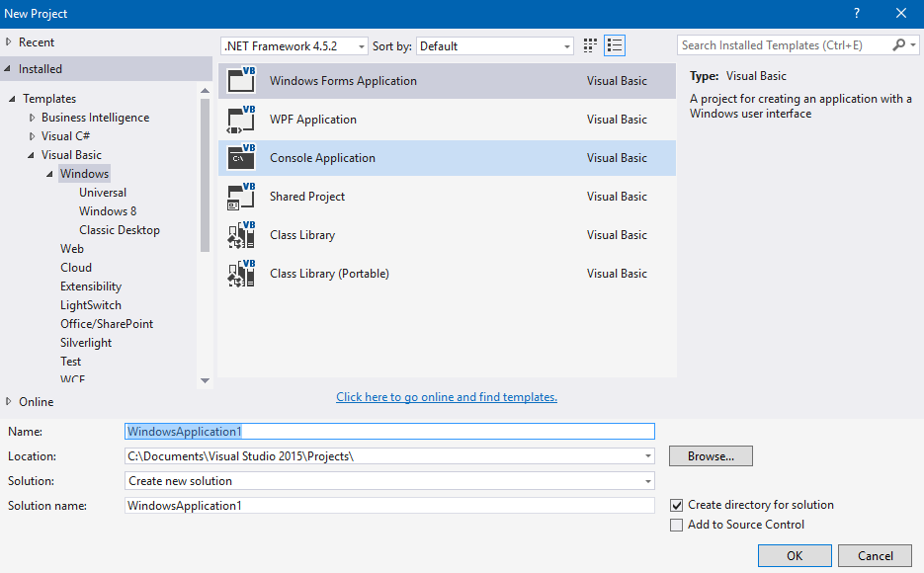The image size is (924, 573).
Task: Collapse the Windows tree node arrow
Action: pos(49,174)
